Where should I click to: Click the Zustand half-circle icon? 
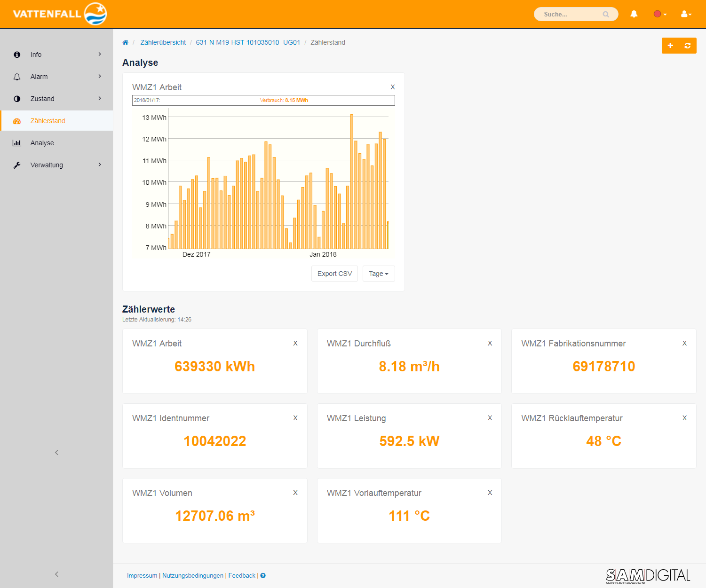(17, 99)
